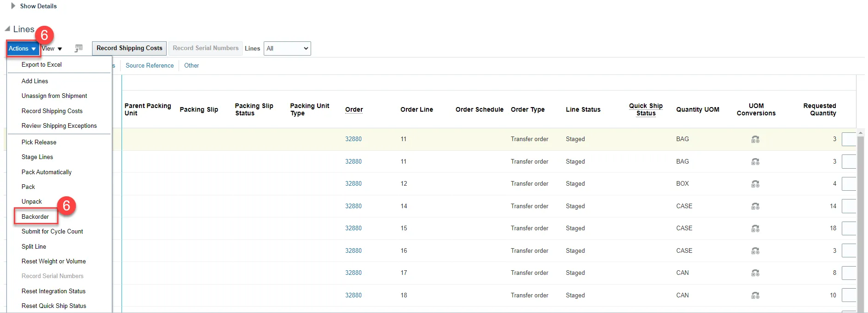Choose Export to Excel menu item
868x313 pixels.
click(41, 65)
